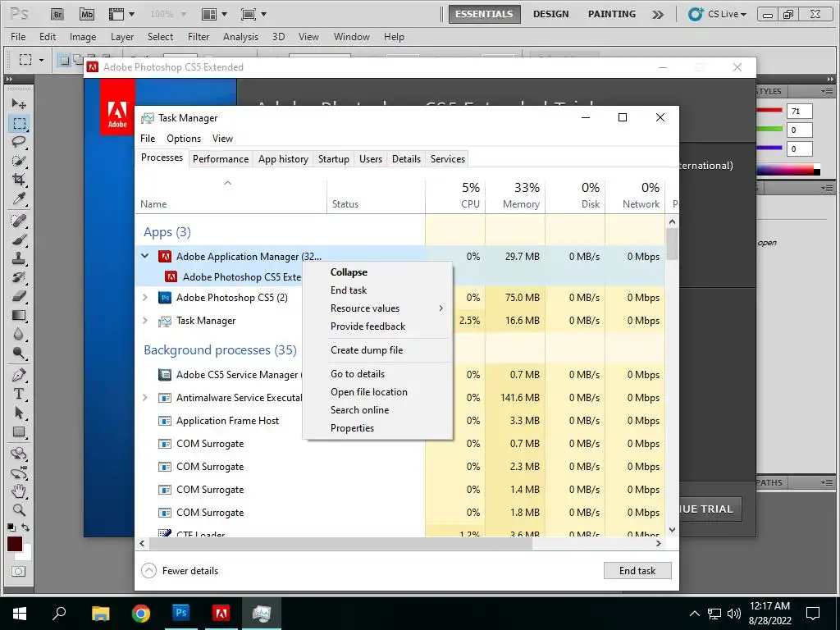Viewport: 840px width, 630px height.
Task: Select the Eraser tool
Action: point(19,295)
